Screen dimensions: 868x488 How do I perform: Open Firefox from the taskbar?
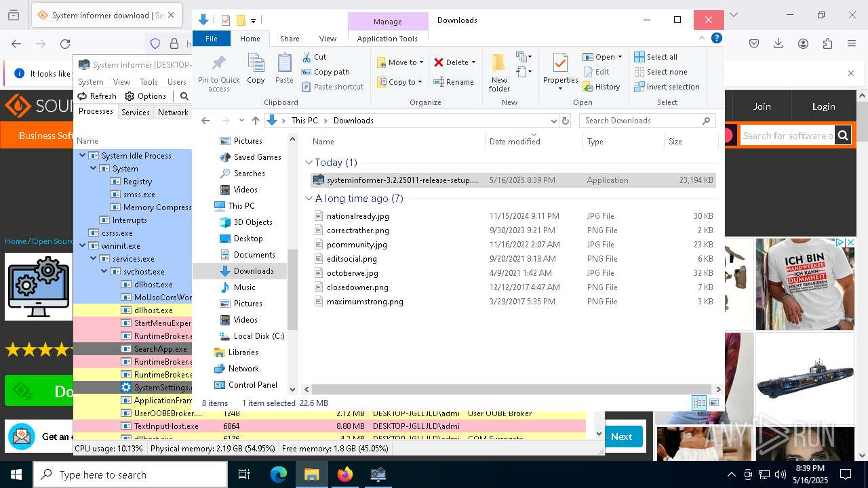345,474
